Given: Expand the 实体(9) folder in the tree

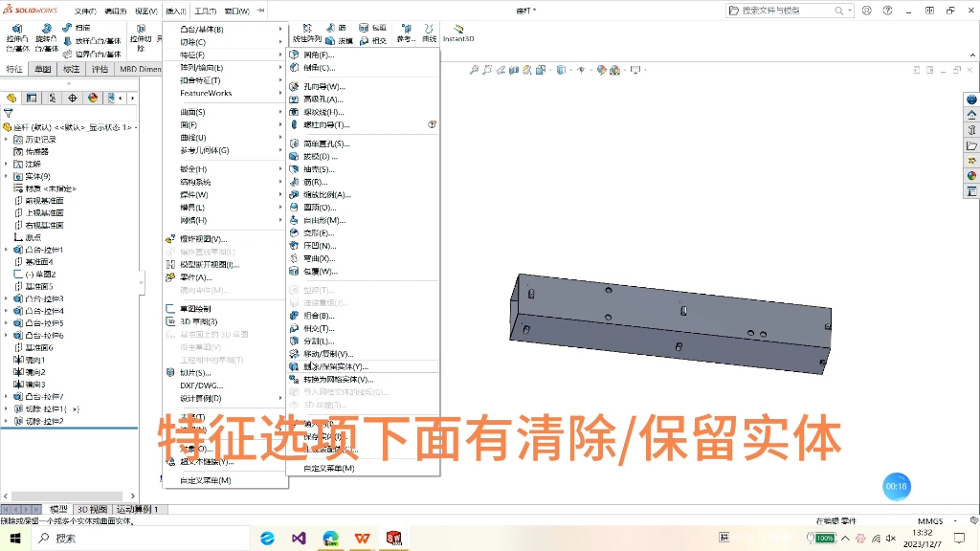Looking at the screenshot, I should click(x=6, y=177).
